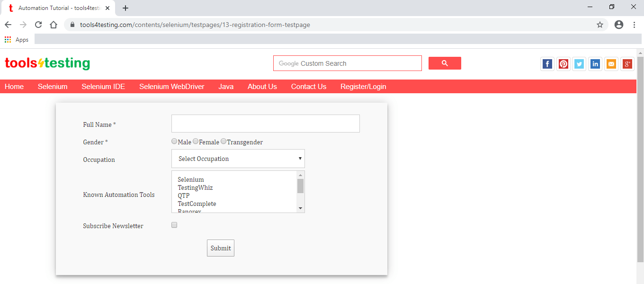644x284 pixels.
Task: Click the Submit button
Action: [220, 248]
